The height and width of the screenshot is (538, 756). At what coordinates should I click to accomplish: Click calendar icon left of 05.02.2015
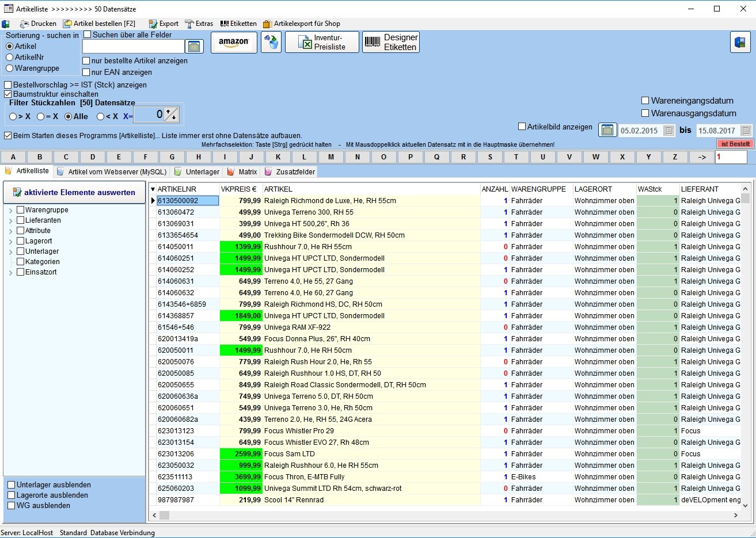(607, 130)
